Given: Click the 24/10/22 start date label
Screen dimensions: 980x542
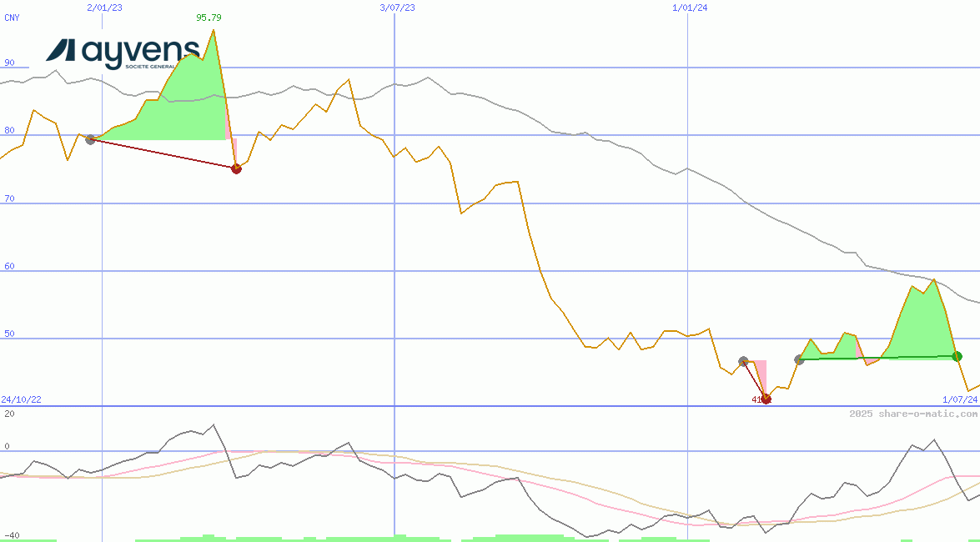Looking at the screenshot, I should click(21, 399).
